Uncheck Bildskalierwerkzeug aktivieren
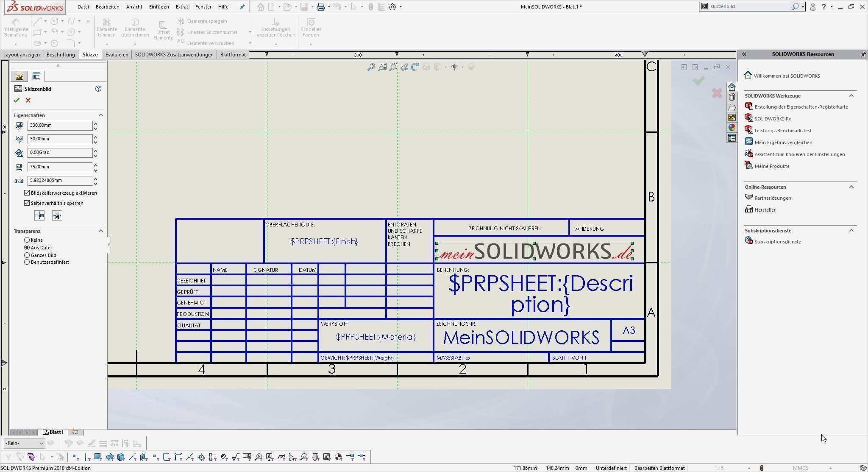This screenshot has height=472, width=868. pyautogui.click(x=27, y=193)
